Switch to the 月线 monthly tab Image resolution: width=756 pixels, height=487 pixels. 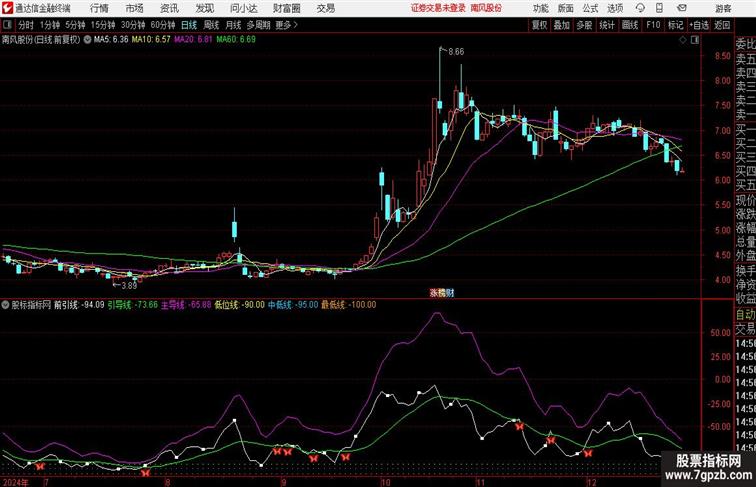[x=233, y=25]
